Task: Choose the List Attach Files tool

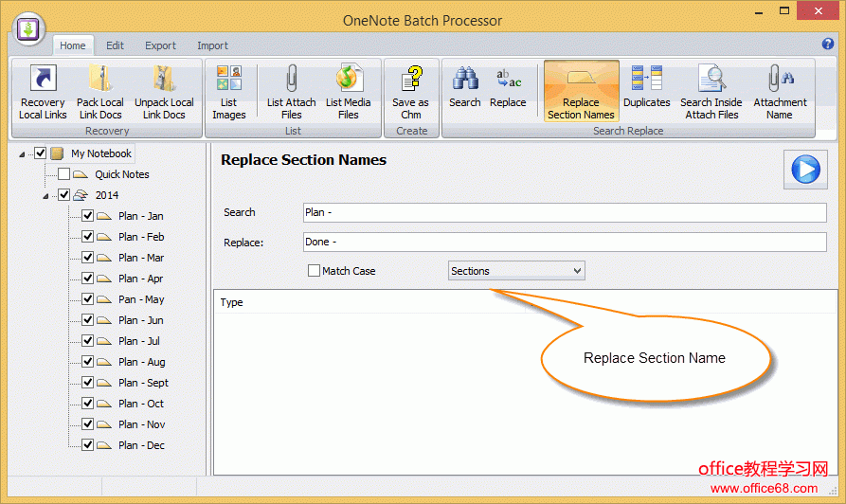Action: (x=291, y=92)
